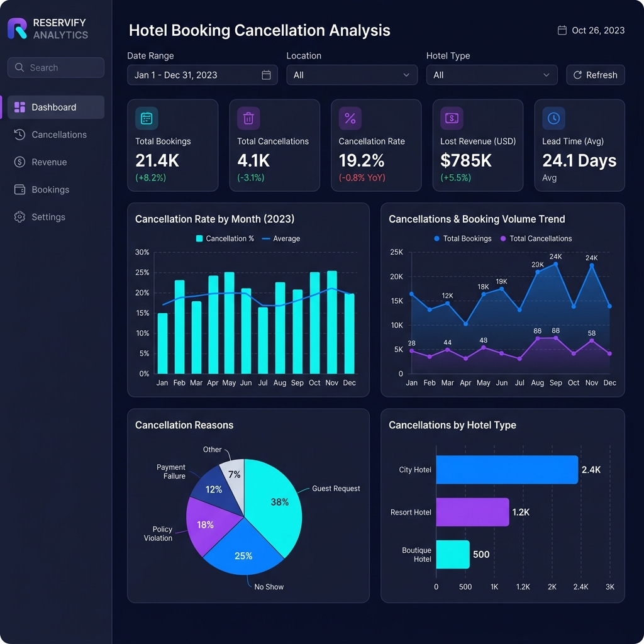Screen dimensions: 644x644
Task: Click the Sep 24K bookings data point
Action: coord(556,264)
